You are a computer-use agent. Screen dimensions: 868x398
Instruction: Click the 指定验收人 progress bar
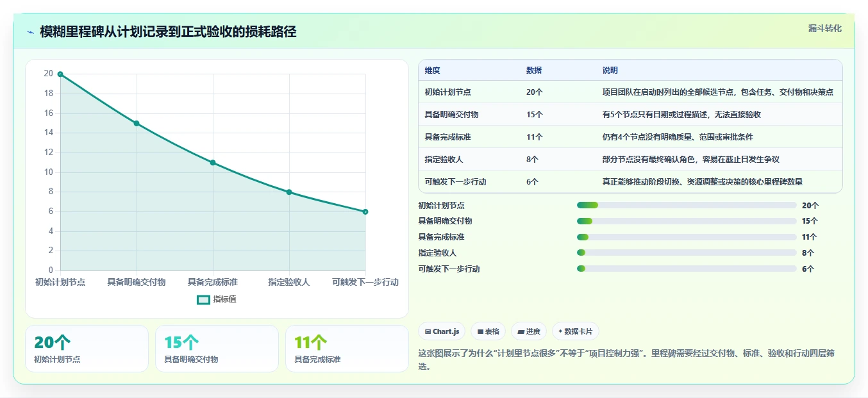tap(687, 253)
